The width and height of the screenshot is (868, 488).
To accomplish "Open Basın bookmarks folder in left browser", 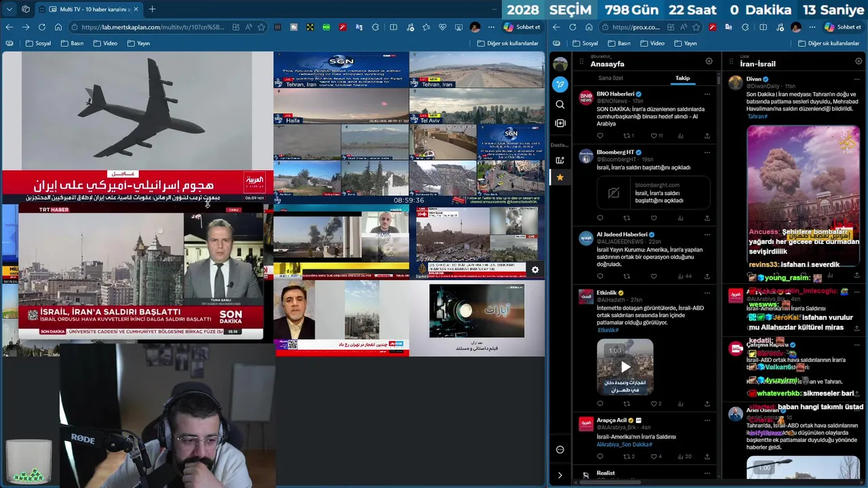I will pos(72,43).
